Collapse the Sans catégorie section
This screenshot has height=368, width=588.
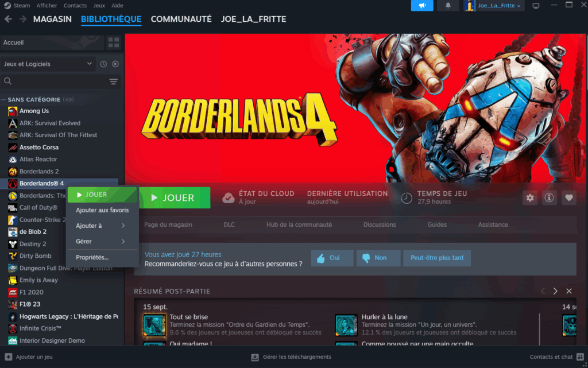[x=4, y=100]
